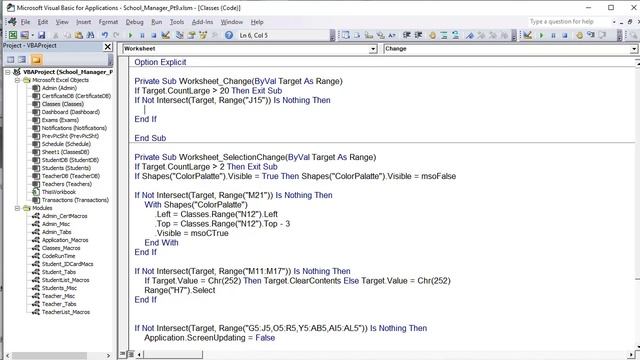The image size is (640, 360).
Task: Click the View Microsoft Excel icon
Action: pos(13,36)
